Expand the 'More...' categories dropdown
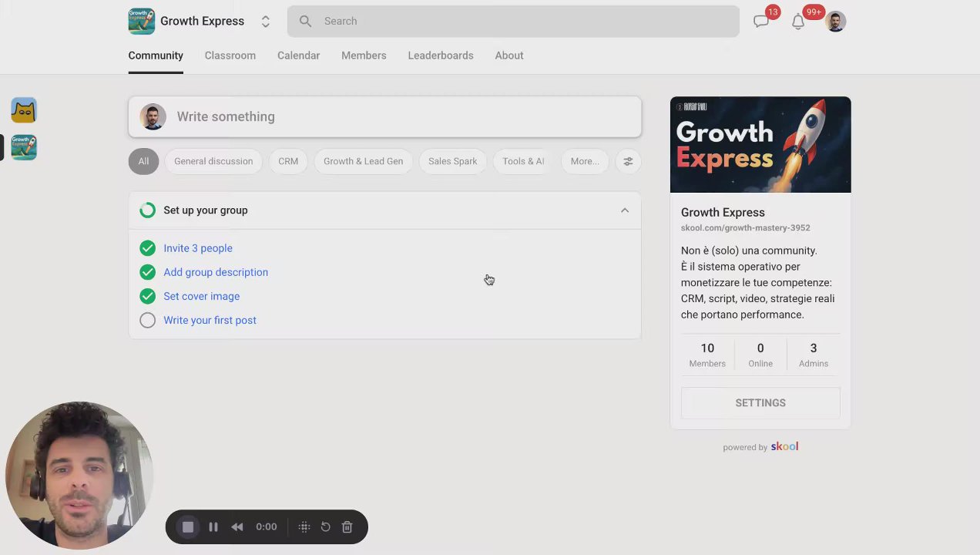The height and width of the screenshot is (555, 980). (x=585, y=161)
